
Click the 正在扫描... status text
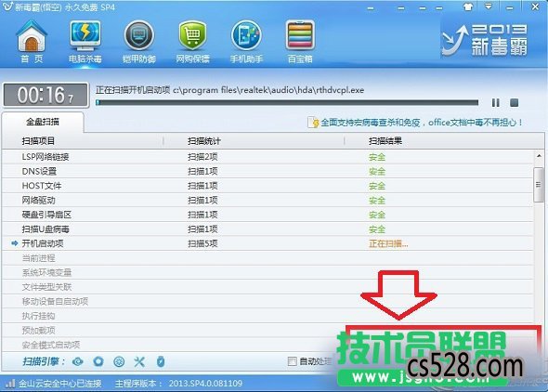point(388,243)
